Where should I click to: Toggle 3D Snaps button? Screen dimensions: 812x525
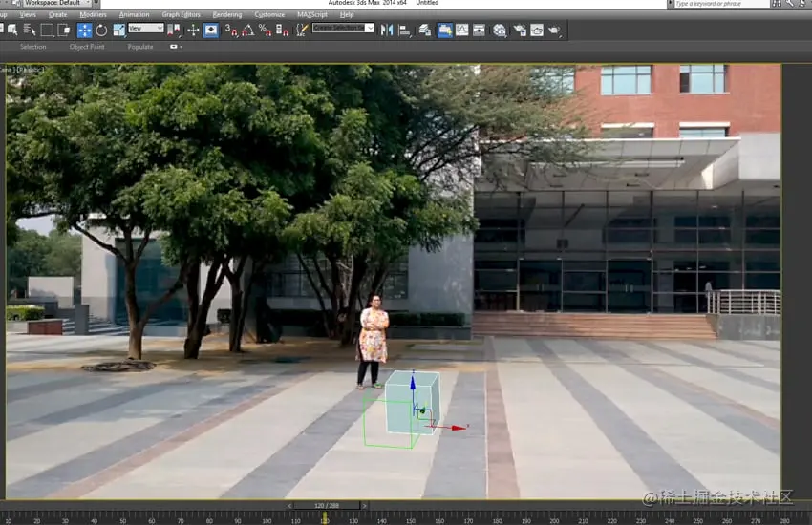point(230,30)
